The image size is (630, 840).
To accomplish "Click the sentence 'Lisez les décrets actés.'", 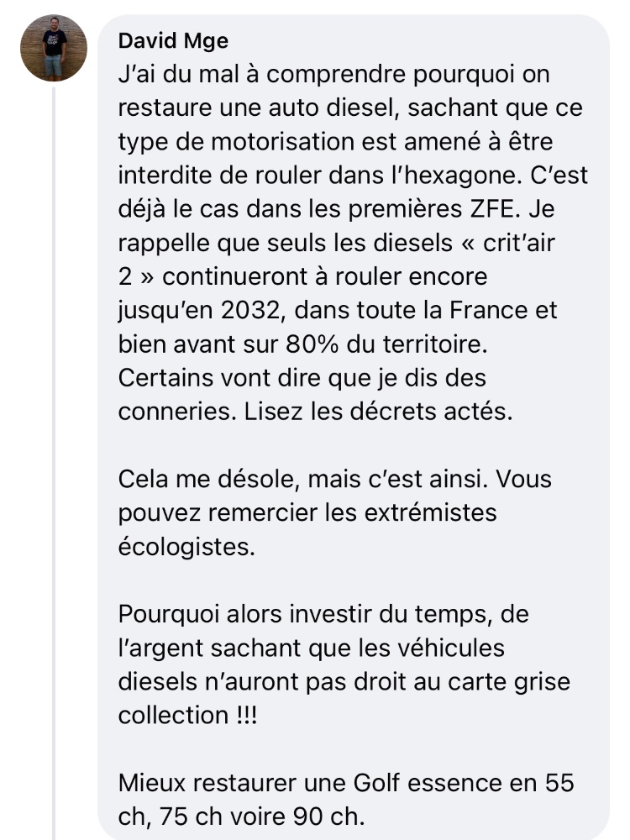I will point(378,412).
